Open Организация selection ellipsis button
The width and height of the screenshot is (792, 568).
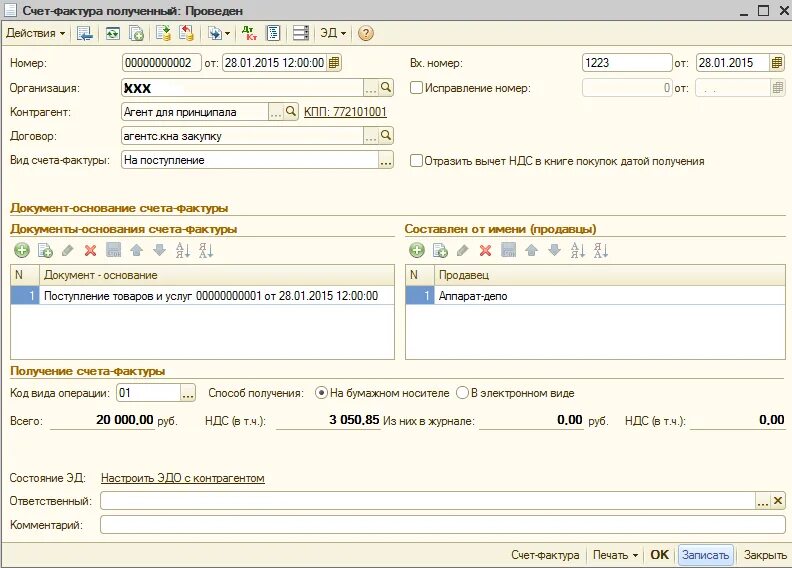coord(371,88)
